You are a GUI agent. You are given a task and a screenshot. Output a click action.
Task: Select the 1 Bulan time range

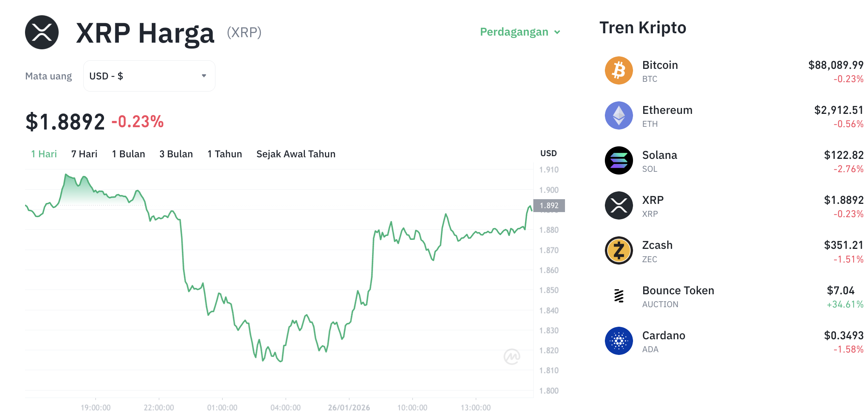128,154
